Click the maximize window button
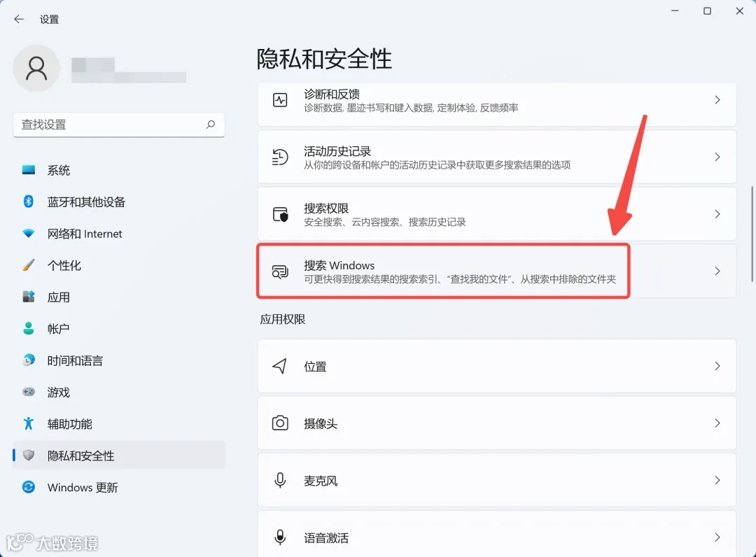Viewport: 756px width, 557px height. click(x=707, y=11)
